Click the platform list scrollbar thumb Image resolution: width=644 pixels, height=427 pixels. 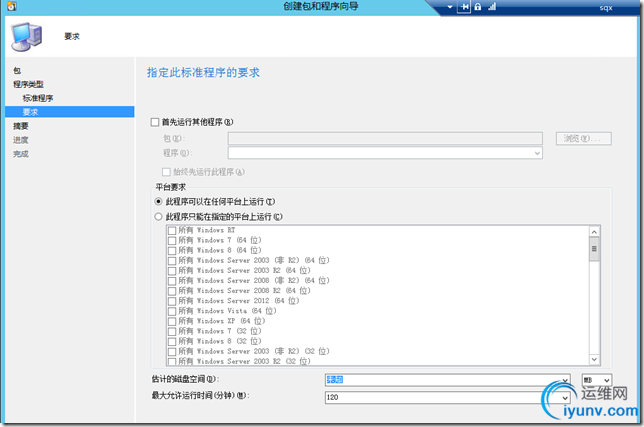pos(594,249)
